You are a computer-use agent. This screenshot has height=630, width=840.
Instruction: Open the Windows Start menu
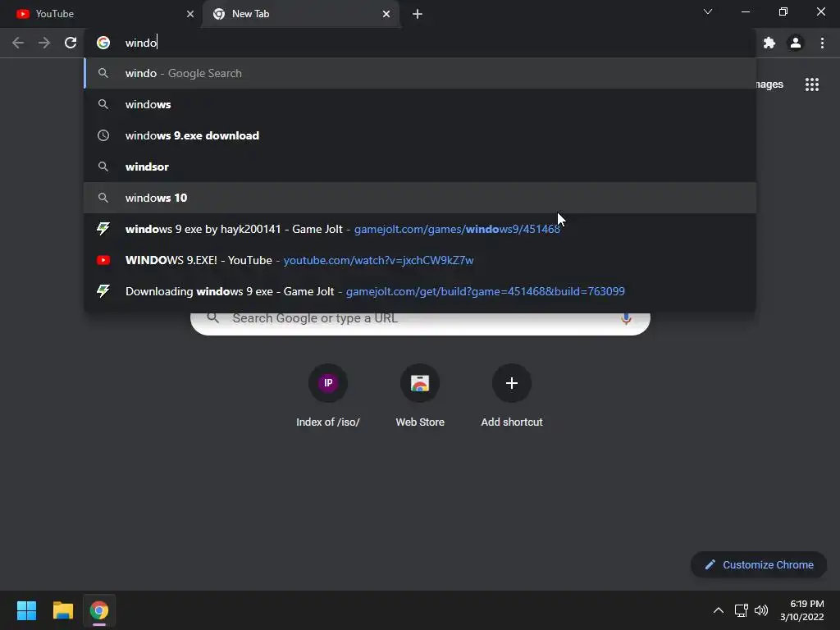click(26, 610)
